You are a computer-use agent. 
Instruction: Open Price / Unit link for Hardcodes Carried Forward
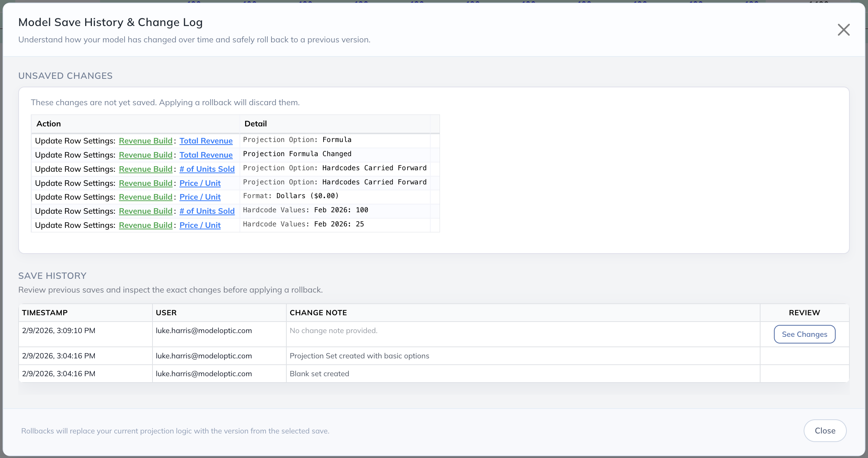coord(200,183)
